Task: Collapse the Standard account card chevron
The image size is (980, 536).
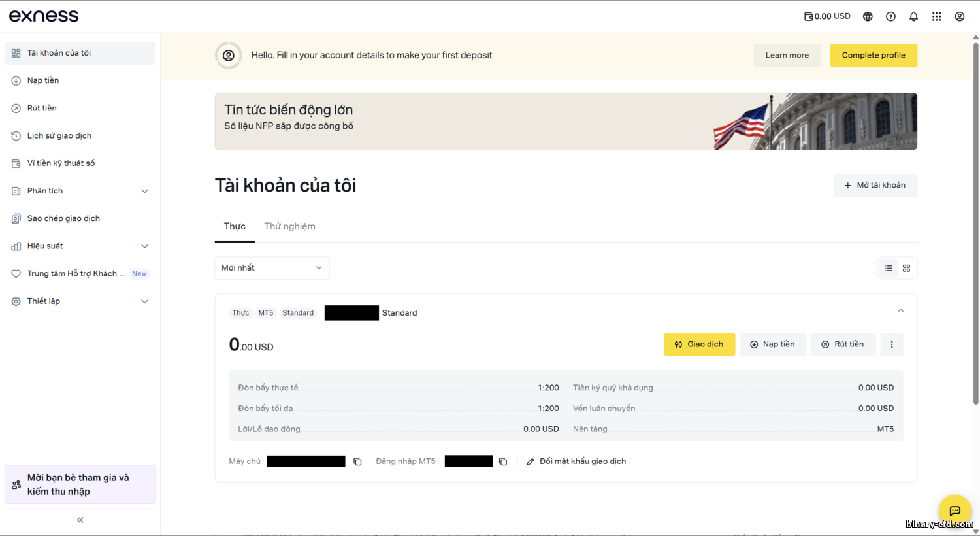Action: (x=900, y=311)
